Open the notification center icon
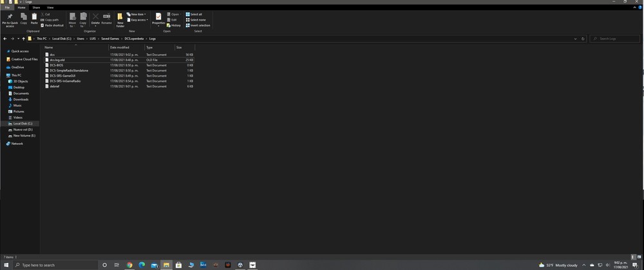This screenshot has height=270, width=644. tap(635, 265)
